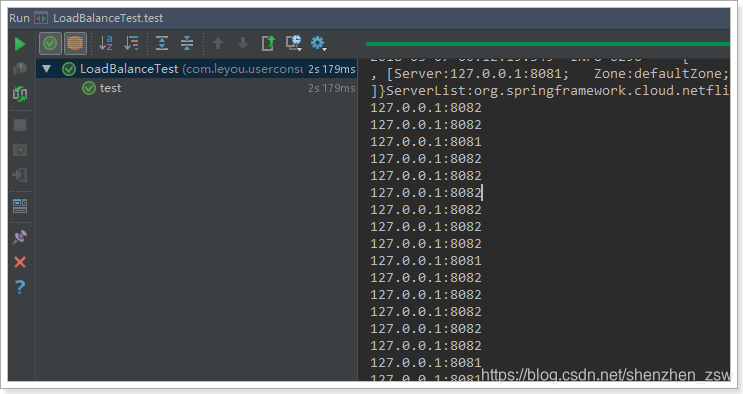Open the restore layout icon
Viewport: 743px width, 394px height.
pos(20,206)
